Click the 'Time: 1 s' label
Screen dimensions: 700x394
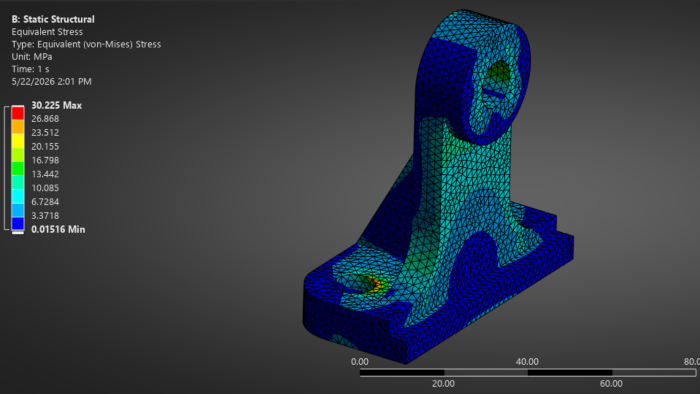click(x=30, y=69)
